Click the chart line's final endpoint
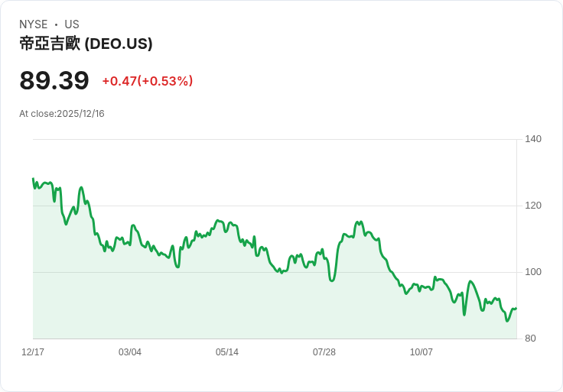This screenshot has width=563, height=392. click(516, 309)
